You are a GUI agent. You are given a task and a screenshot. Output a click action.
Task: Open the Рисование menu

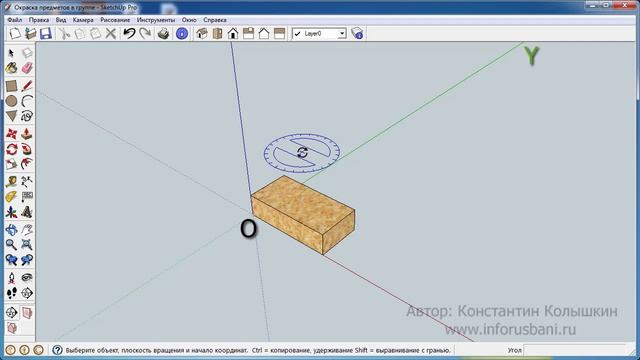[115, 20]
